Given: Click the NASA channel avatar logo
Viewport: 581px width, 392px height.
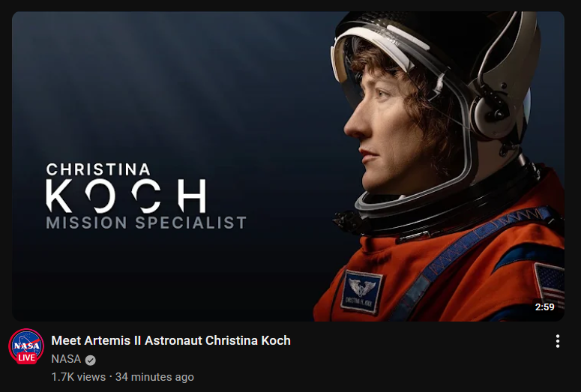Looking at the screenshot, I should point(26,346).
